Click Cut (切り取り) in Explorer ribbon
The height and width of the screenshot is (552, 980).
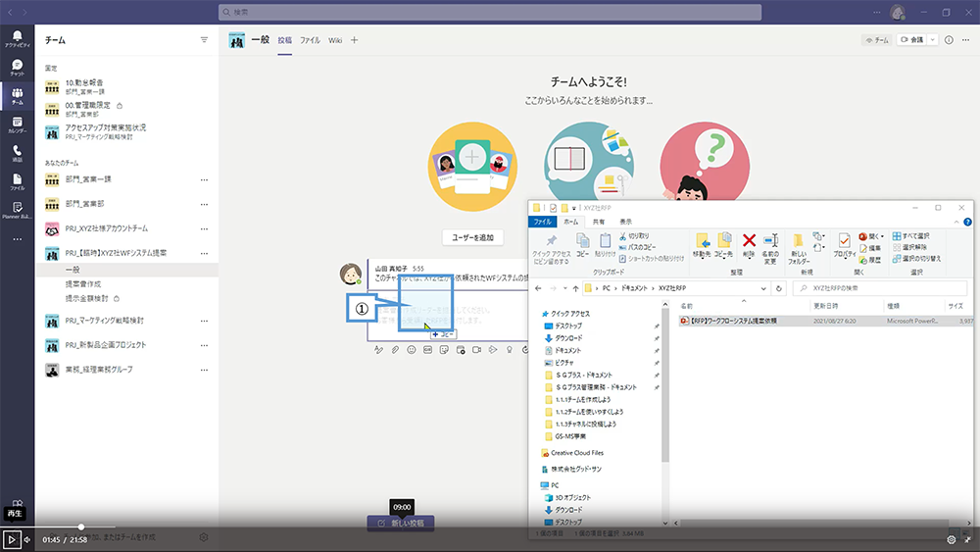pos(634,236)
